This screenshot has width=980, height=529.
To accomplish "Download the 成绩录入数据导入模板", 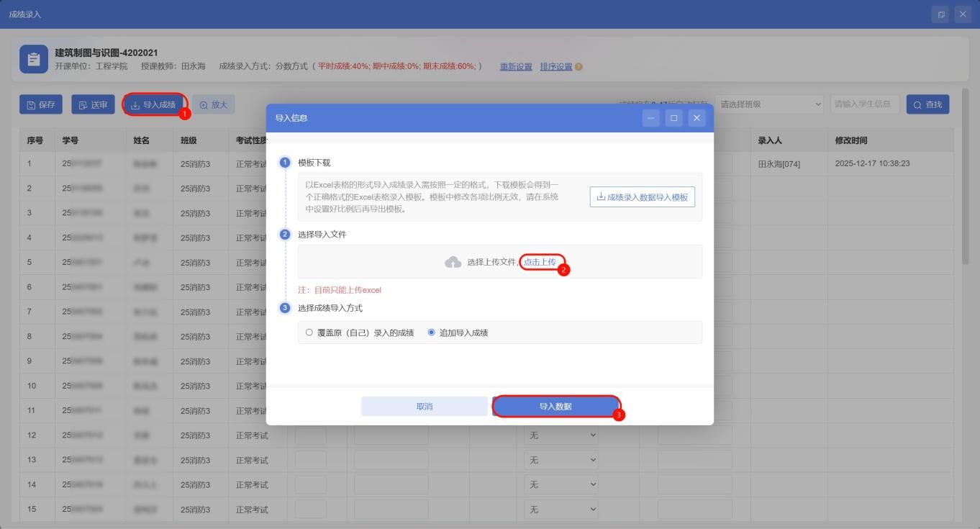I will pyautogui.click(x=642, y=197).
